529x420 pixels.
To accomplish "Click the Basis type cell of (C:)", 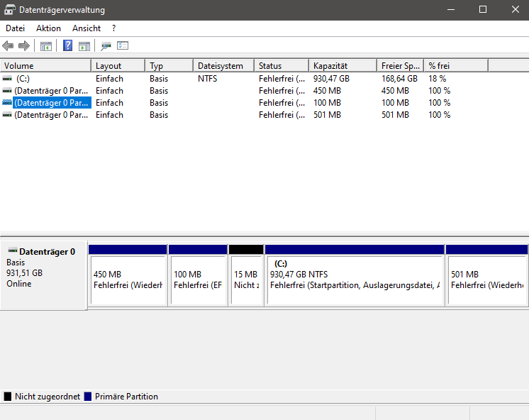I will 159,79.
